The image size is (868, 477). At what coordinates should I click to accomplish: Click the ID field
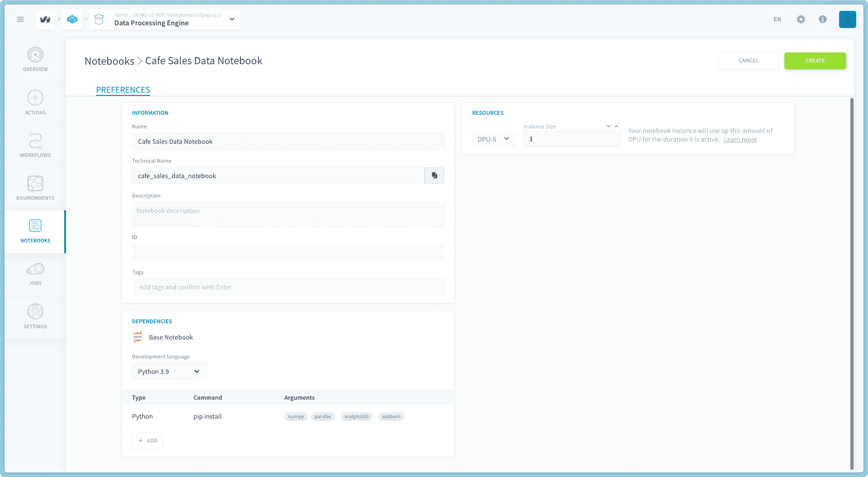[288, 252]
